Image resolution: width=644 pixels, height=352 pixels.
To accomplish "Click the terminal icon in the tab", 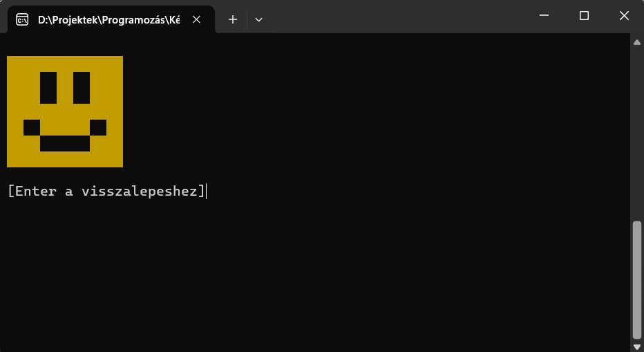I will click(x=22, y=19).
